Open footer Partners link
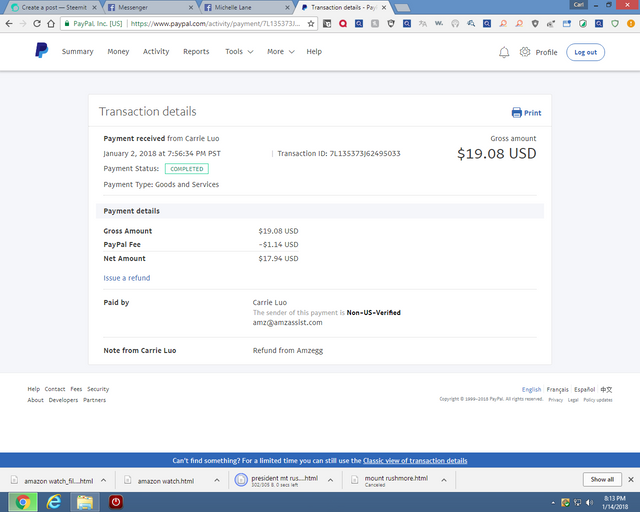640x512 pixels. point(94,400)
